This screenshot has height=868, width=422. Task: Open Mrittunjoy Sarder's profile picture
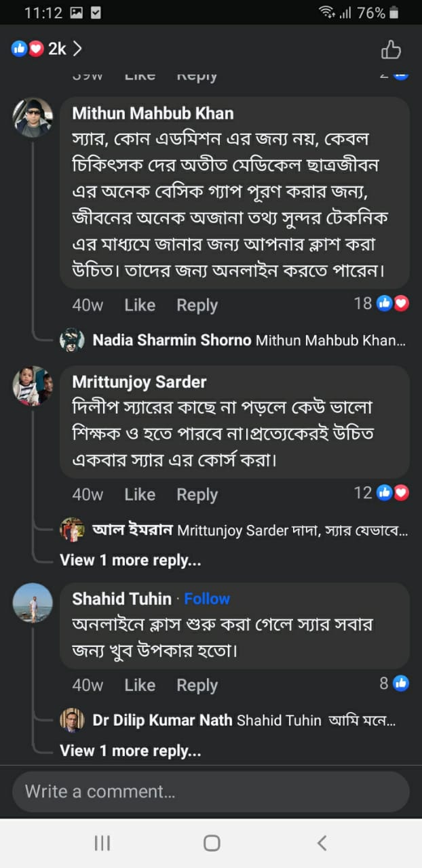(x=33, y=386)
